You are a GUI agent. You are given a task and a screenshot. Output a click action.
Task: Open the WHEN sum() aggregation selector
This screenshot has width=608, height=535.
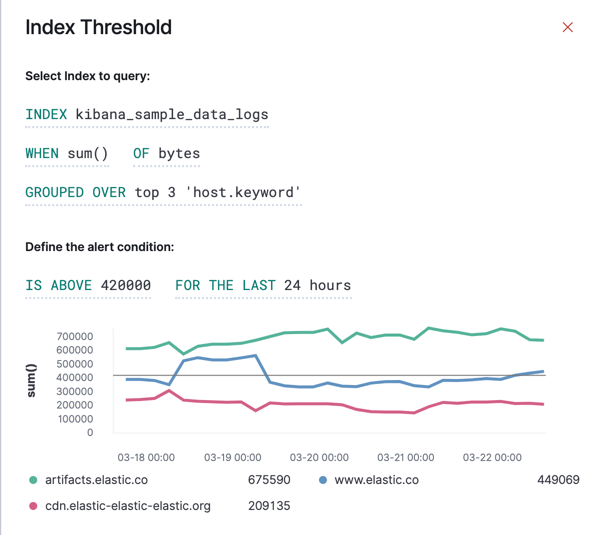(x=67, y=154)
